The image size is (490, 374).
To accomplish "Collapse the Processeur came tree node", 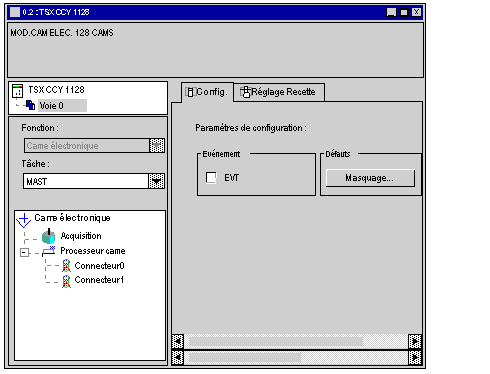I will pos(24,252).
